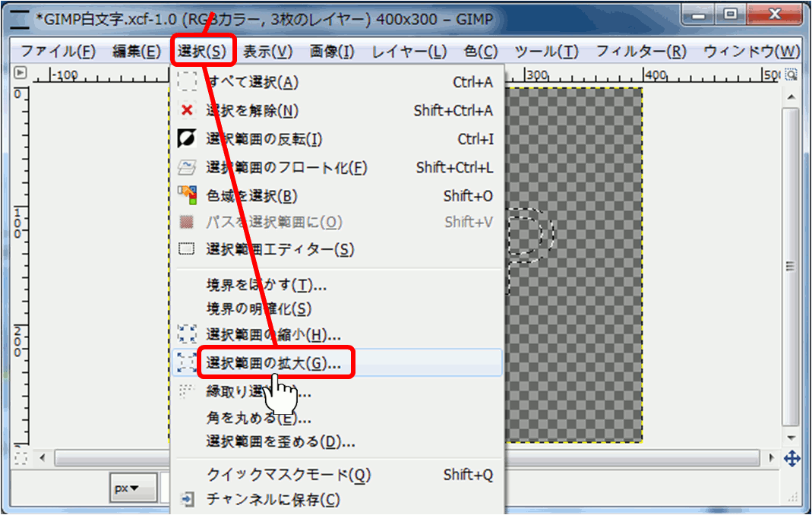Click the vertical scrollbar on the right
The width and height of the screenshot is (812, 515).
[x=791, y=266]
